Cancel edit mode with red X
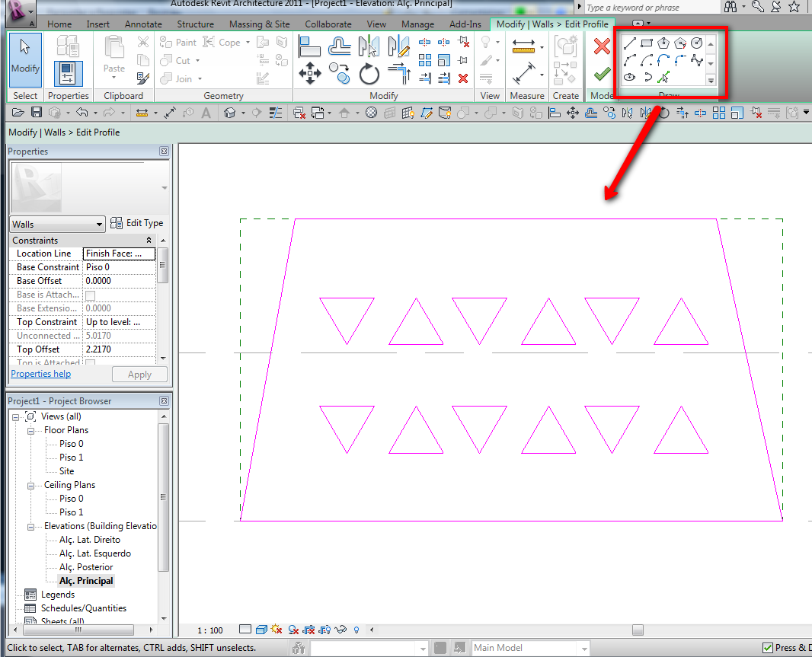This screenshot has height=657, width=812. pos(602,46)
